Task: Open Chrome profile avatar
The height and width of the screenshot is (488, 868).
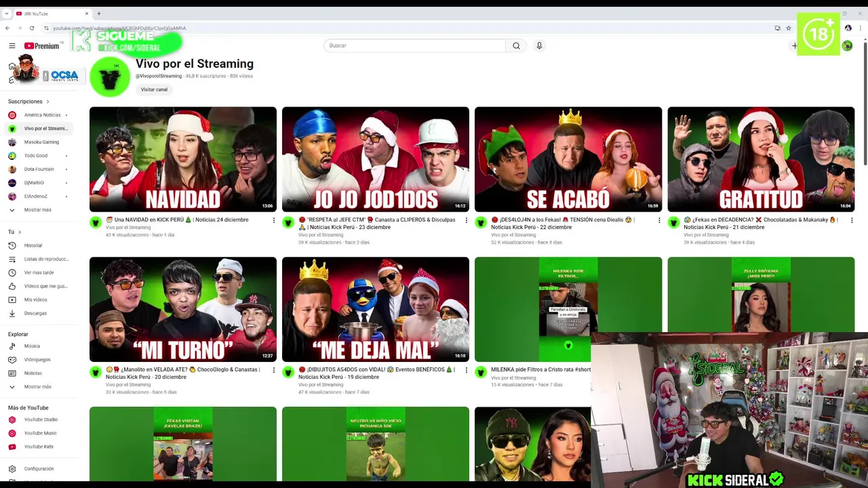Action: coord(848,28)
